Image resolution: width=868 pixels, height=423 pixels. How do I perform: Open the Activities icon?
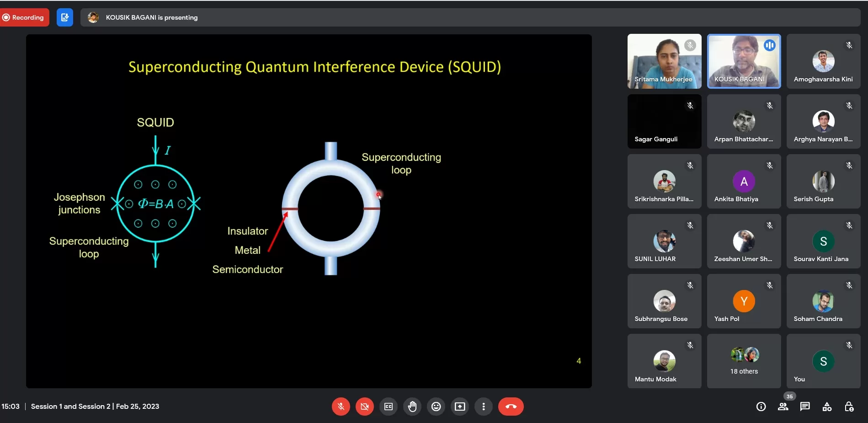pos(827,407)
